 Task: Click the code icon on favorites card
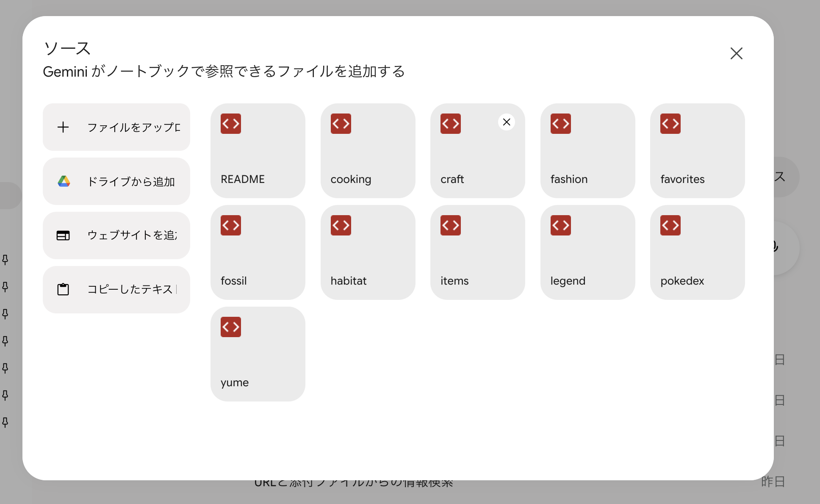(670, 124)
